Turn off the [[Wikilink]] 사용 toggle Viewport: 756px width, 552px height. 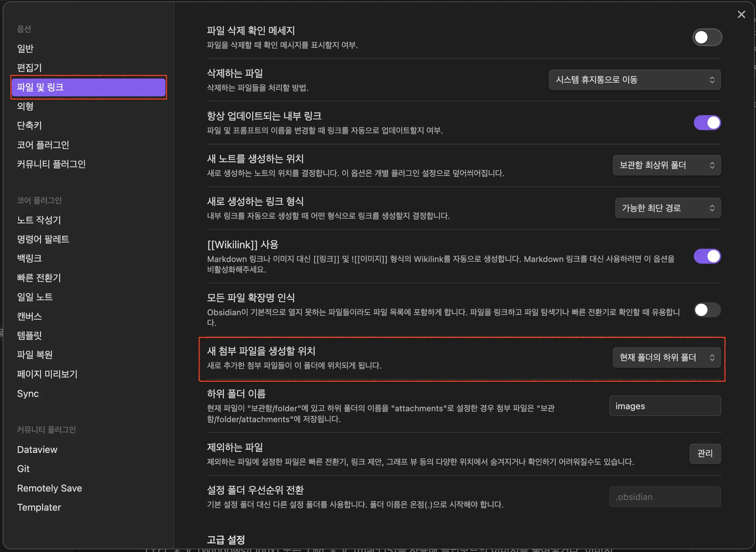click(x=707, y=256)
